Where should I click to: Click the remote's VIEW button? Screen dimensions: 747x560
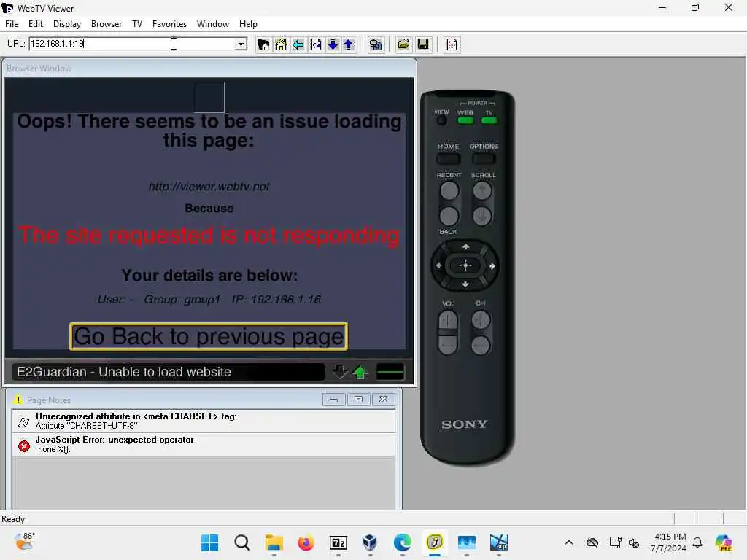pos(441,120)
